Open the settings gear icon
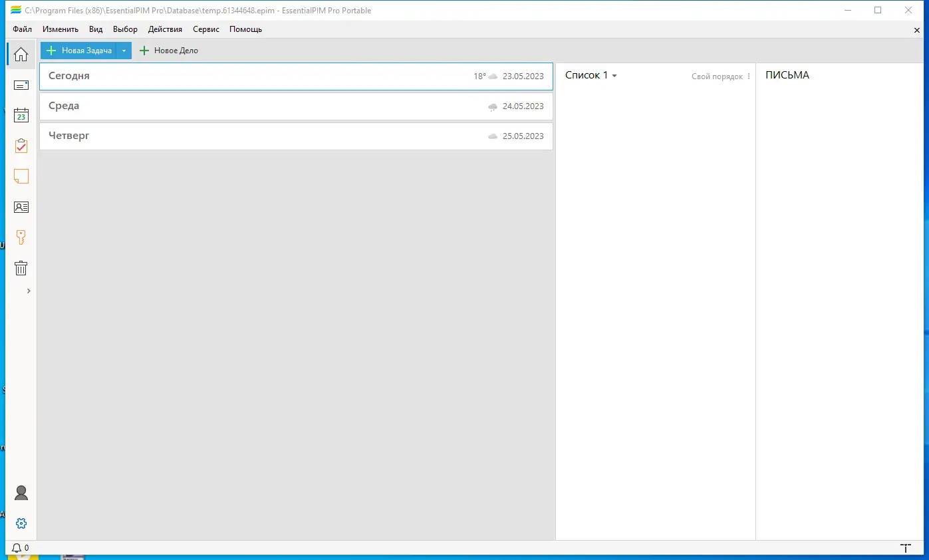This screenshot has height=560, width=929. (x=21, y=523)
